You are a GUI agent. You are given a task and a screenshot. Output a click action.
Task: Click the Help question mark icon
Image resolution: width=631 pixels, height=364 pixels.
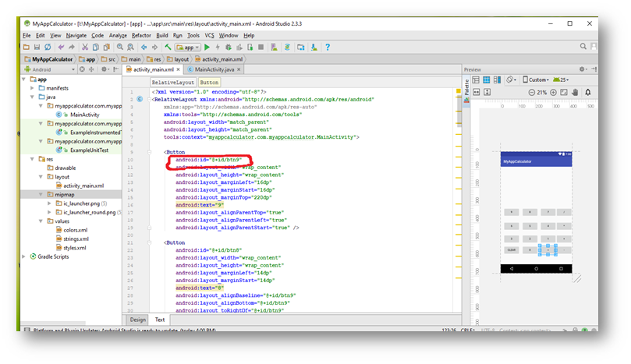(328, 47)
